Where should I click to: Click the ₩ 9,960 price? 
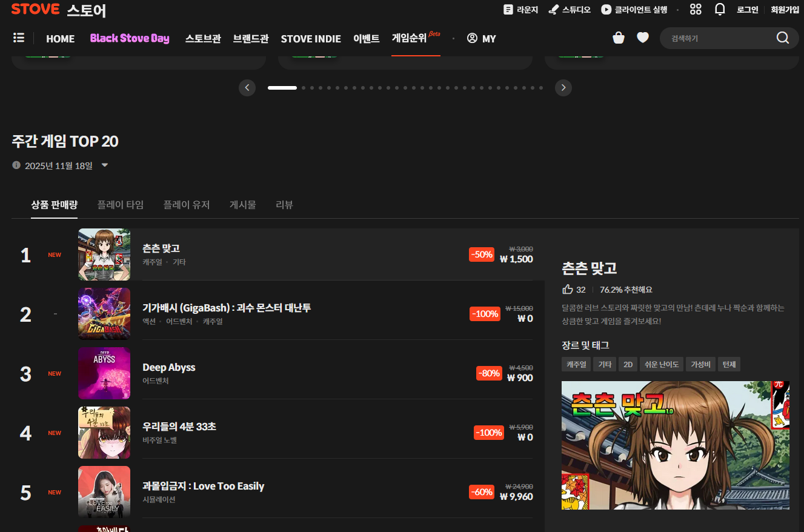click(516, 497)
